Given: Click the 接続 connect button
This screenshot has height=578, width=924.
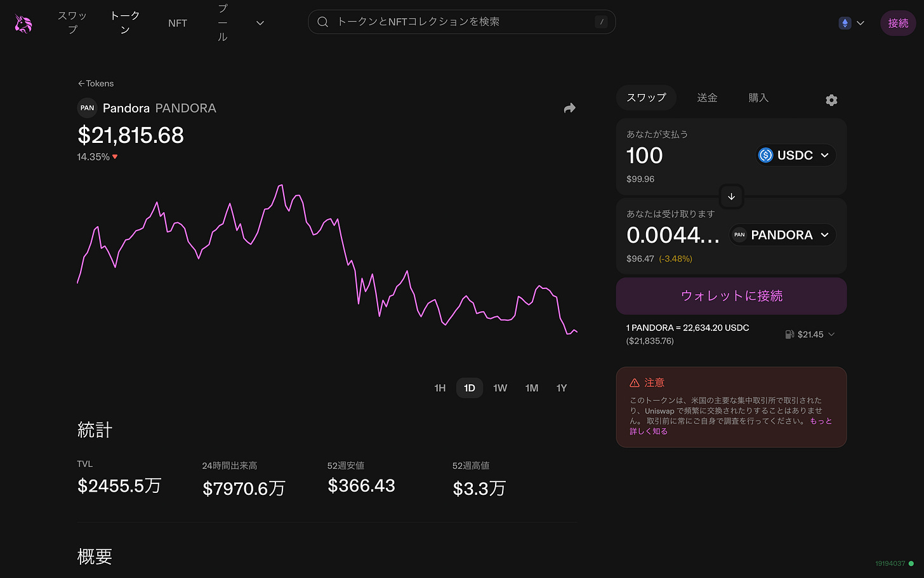Looking at the screenshot, I should click(898, 23).
